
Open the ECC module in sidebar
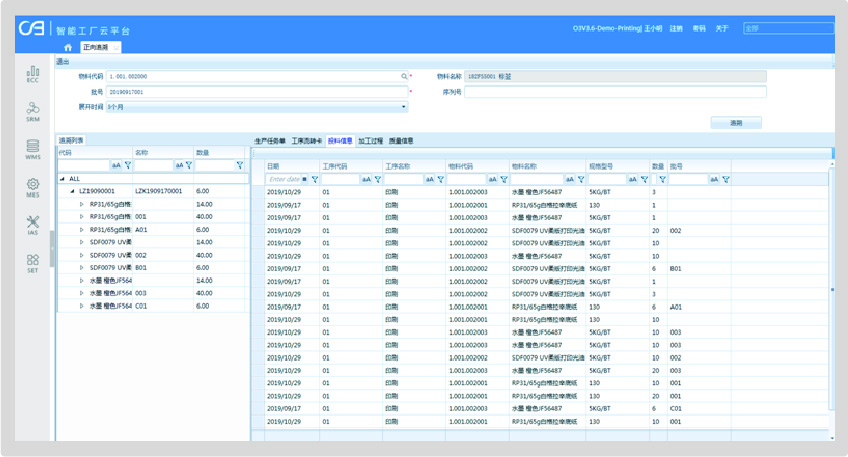(33, 73)
